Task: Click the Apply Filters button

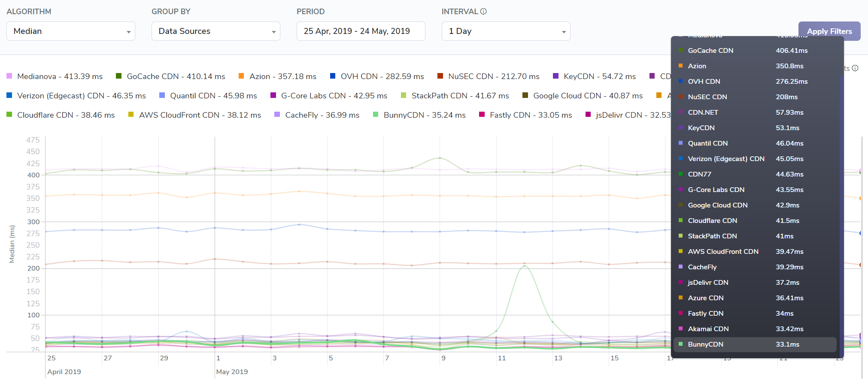Action: coord(829,31)
